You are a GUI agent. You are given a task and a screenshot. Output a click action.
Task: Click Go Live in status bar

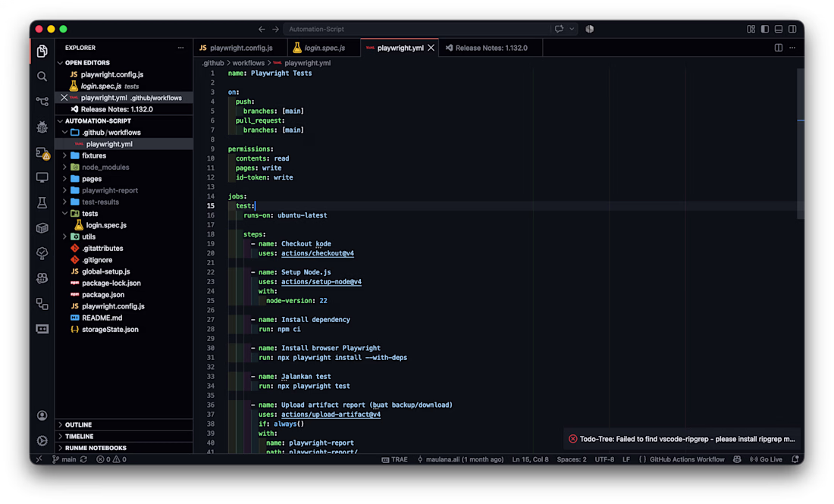tap(766, 459)
